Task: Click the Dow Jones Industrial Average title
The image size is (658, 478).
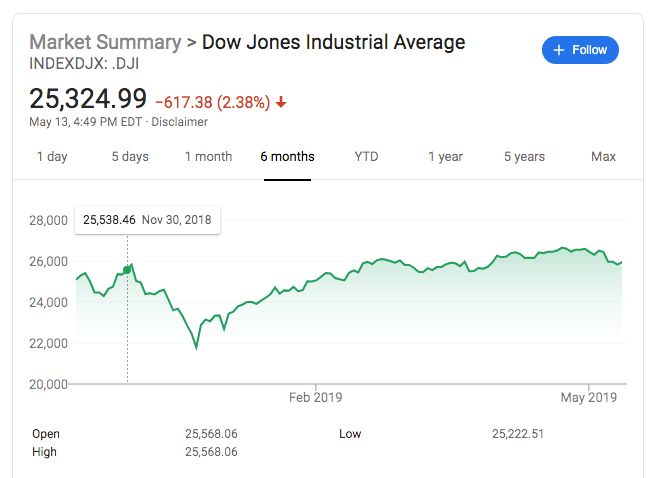Action: pyautogui.click(x=333, y=42)
